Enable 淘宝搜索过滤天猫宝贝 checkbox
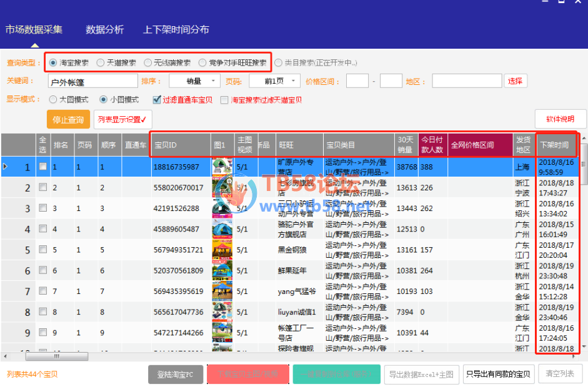The image size is (588, 387). [224, 100]
